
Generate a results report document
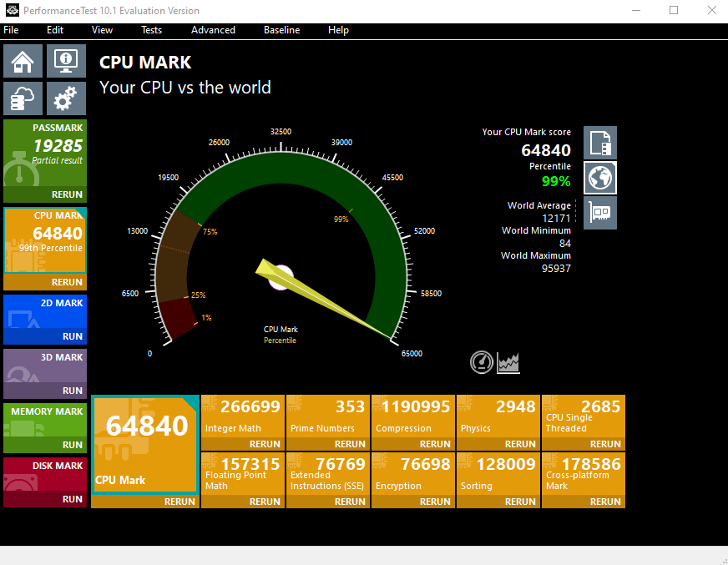tap(599, 142)
